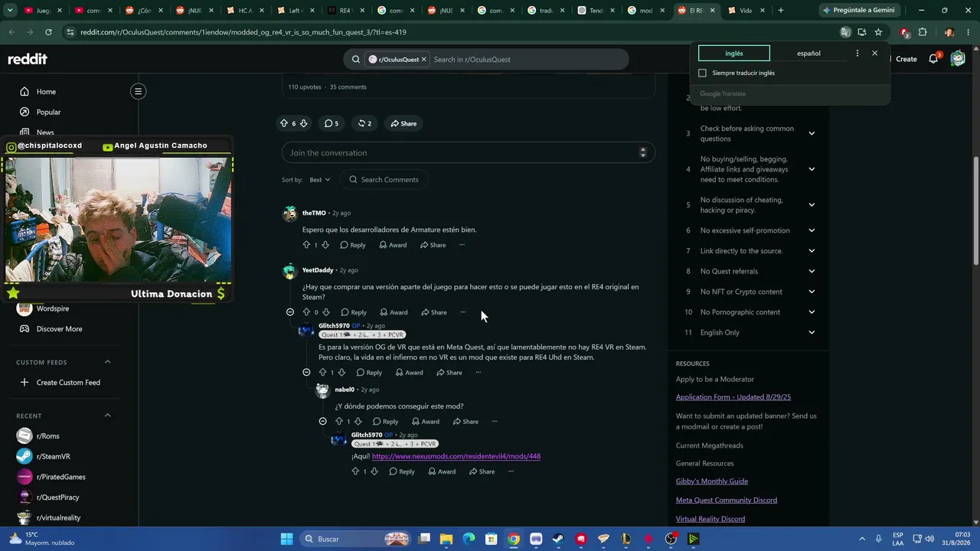Click the Google Translate icon in address bar
The width and height of the screenshot is (980, 551).
[x=845, y=32]
